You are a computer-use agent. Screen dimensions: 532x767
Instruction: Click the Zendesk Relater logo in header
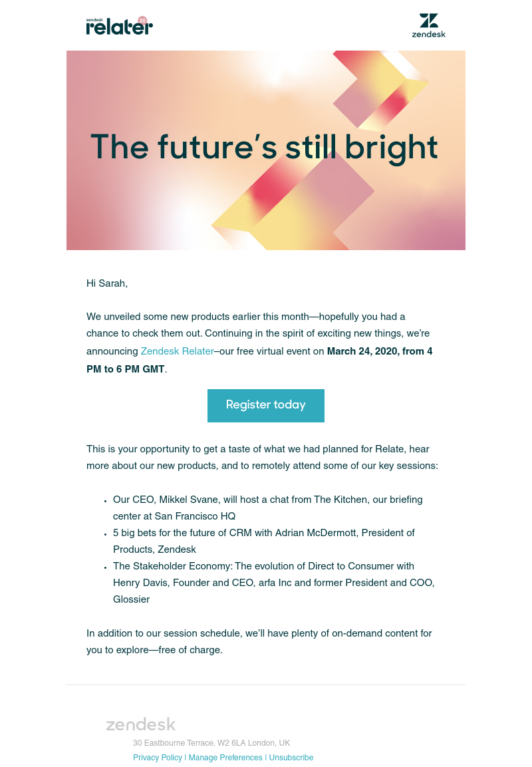click(x=119, y=25)
